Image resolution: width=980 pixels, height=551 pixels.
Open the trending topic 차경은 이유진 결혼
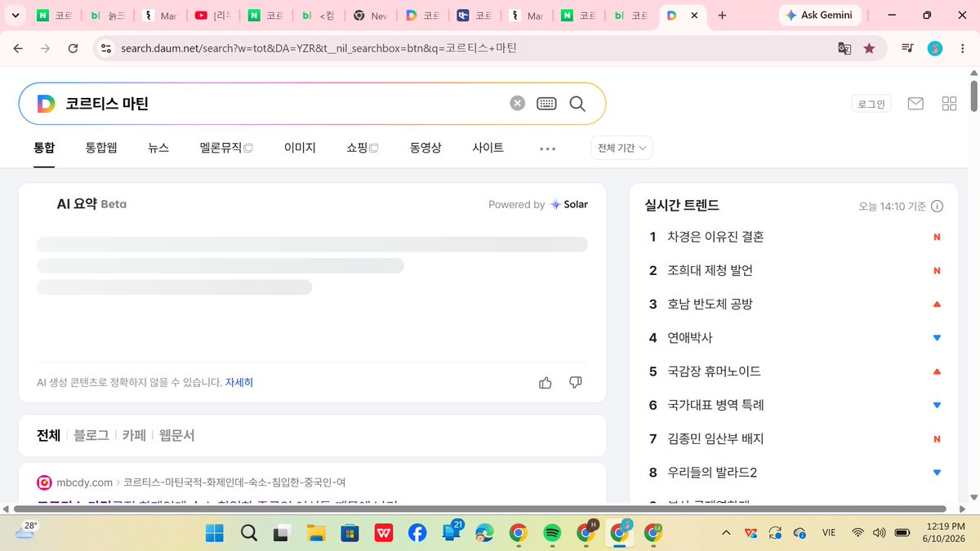click(715, 237)
